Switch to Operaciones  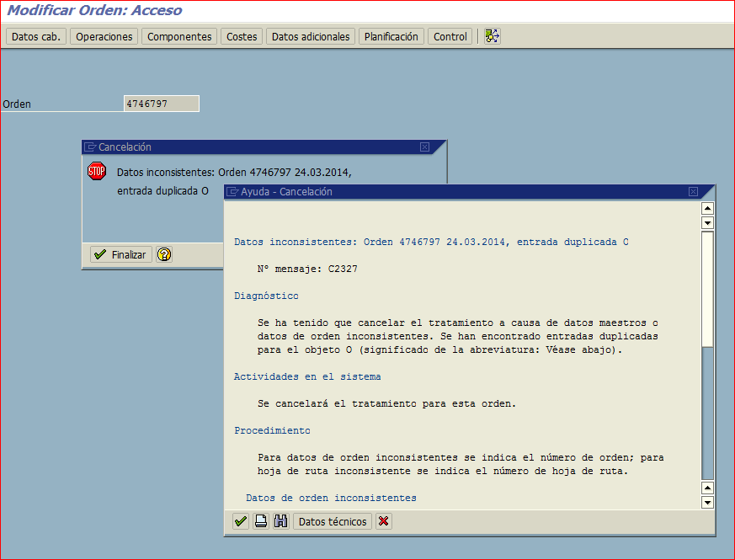pyautogui.click(x=104, y=36)
